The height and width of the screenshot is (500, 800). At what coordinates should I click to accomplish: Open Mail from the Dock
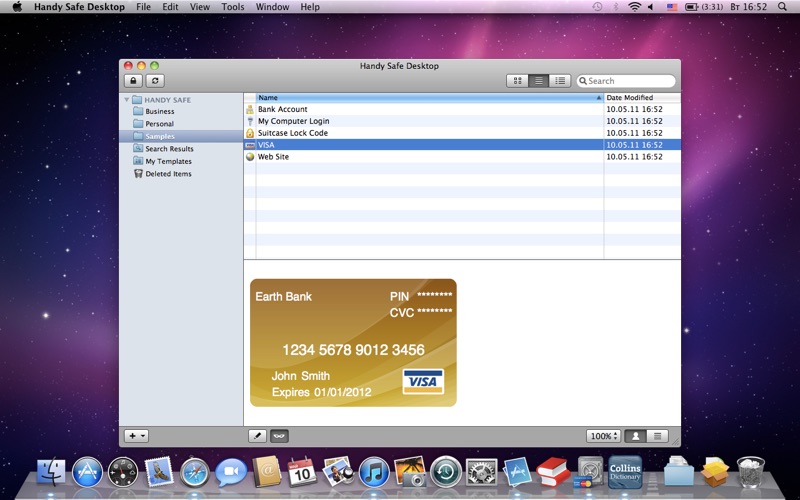[160, 471]
